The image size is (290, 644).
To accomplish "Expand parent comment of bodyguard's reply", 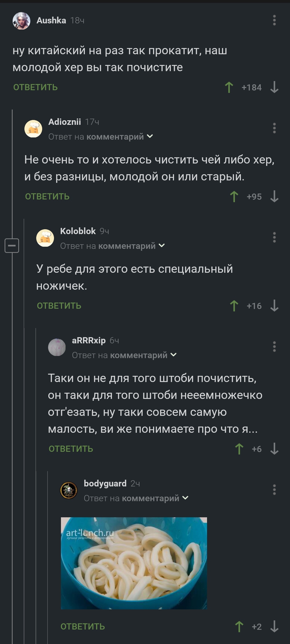I will pyautogui.click(x=185, y=498).
